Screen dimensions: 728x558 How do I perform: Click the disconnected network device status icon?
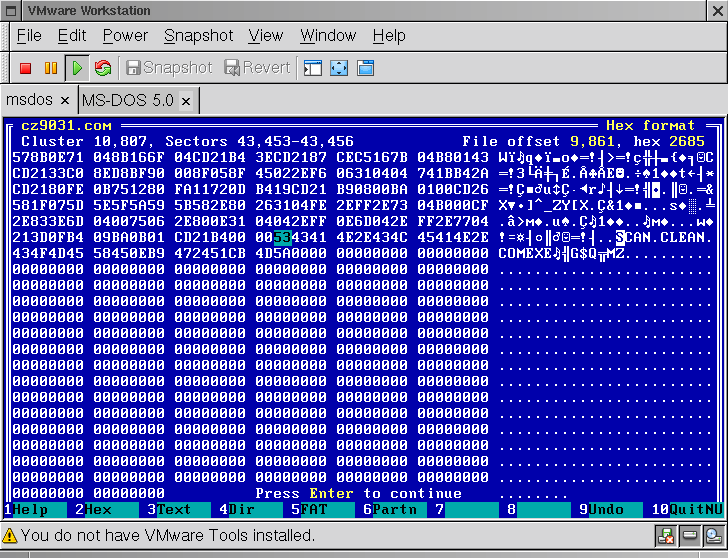666,536
